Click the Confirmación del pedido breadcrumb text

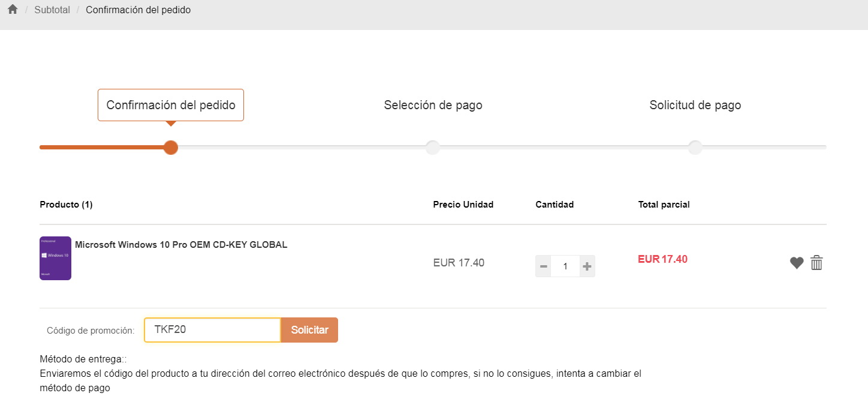(x=138, y=10)
